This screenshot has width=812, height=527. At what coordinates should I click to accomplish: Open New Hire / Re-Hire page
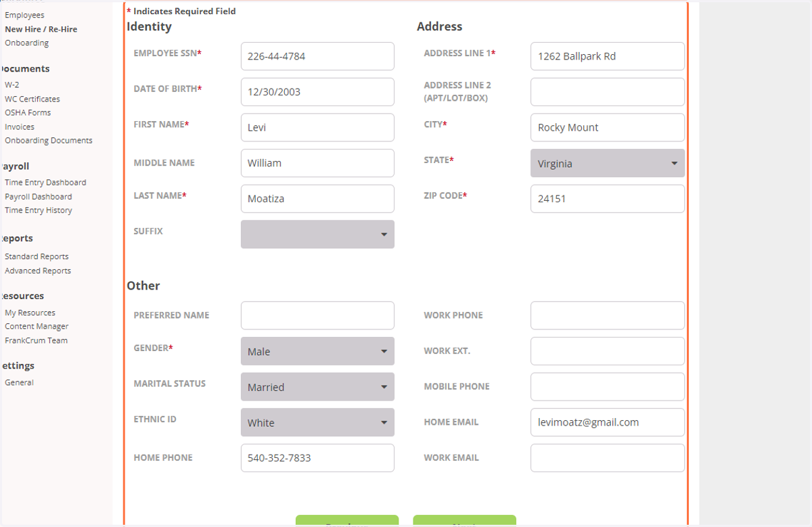pos(41,29)
